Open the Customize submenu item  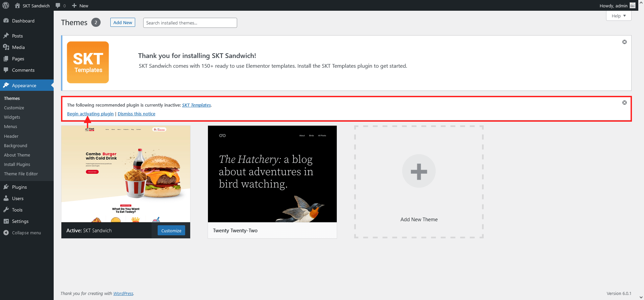14,108
